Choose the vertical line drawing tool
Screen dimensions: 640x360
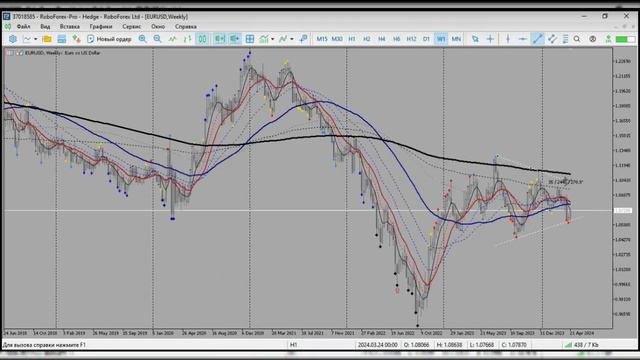[x=508, y=39]
